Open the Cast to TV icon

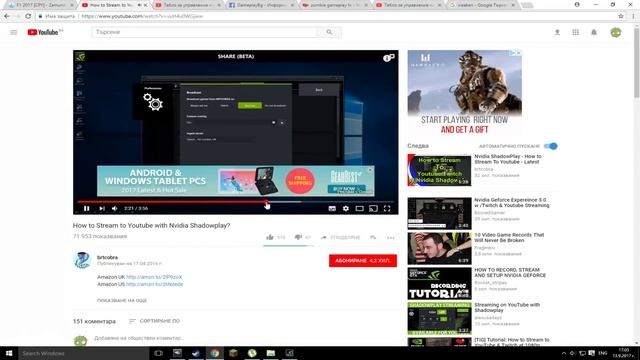point(373,208)
